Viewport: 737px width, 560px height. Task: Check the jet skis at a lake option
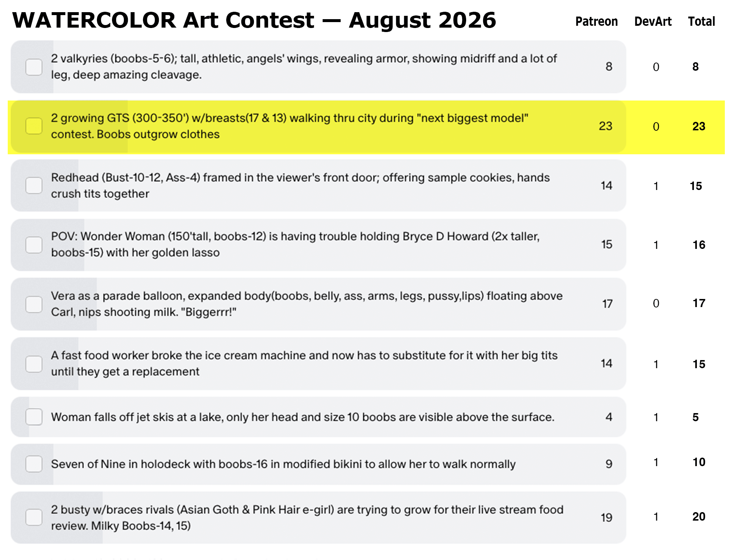pos(34,417)
